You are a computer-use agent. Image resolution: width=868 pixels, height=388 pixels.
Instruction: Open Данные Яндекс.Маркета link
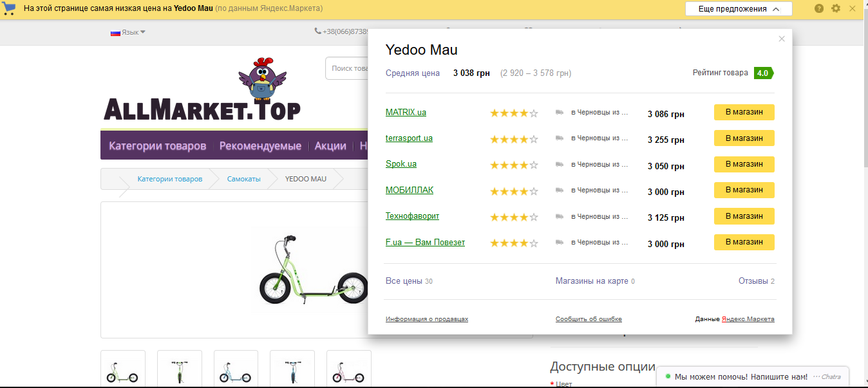[735, 319]
